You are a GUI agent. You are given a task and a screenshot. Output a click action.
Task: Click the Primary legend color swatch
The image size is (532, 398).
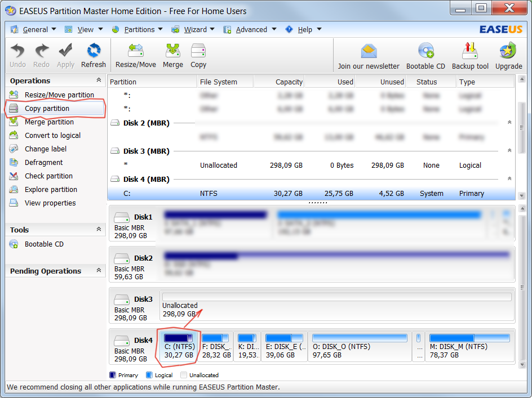113,375
